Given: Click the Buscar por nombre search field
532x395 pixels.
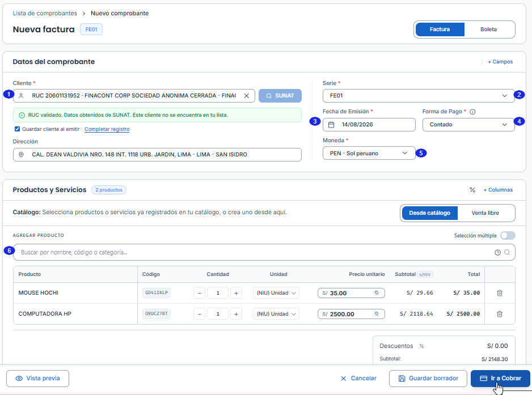Looking at the screenshot, I should click(264, 252).
